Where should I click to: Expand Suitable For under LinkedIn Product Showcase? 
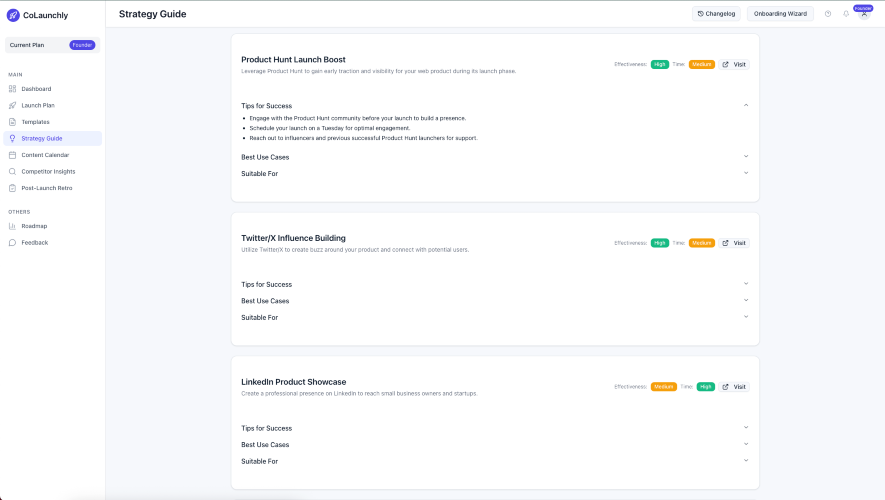746,461
